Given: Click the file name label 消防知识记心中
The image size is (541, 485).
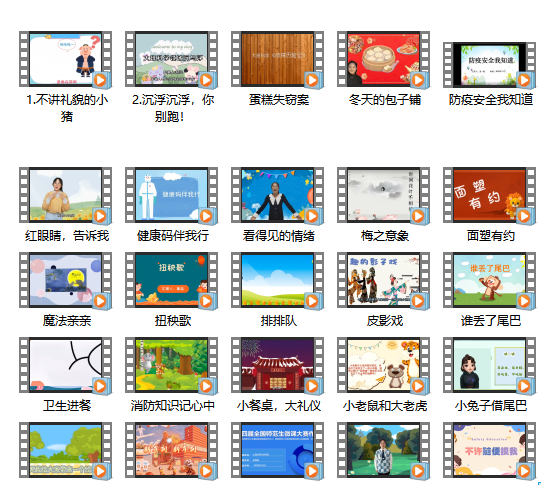Looking at the screenshot, I should (173, 406).
